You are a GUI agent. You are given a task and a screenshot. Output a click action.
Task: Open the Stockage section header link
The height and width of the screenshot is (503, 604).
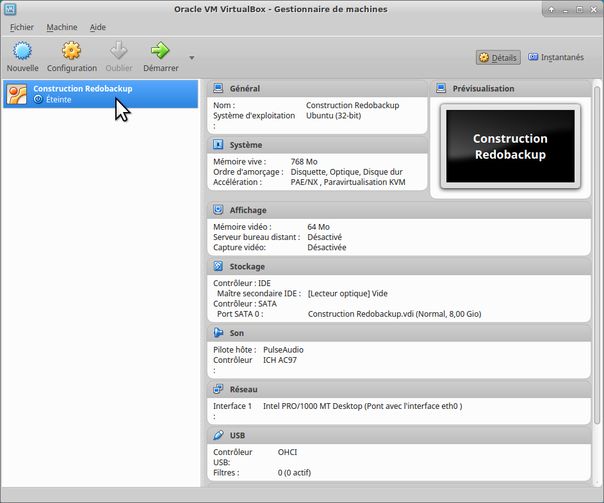(247, 267)
